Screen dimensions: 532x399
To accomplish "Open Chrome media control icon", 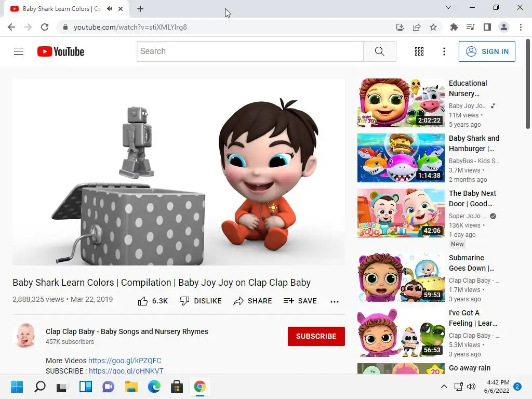I will (470, 27).
